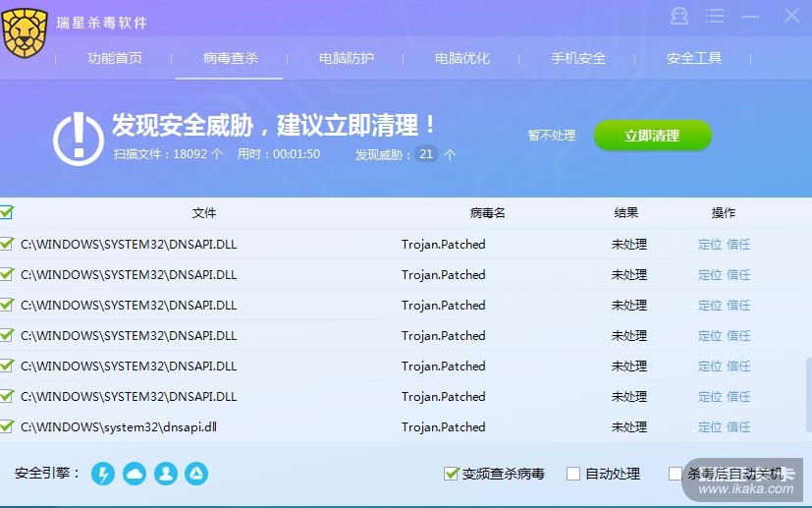Click the Rising lion shield logo
This screenshot has width=812, height=508.
24,33
